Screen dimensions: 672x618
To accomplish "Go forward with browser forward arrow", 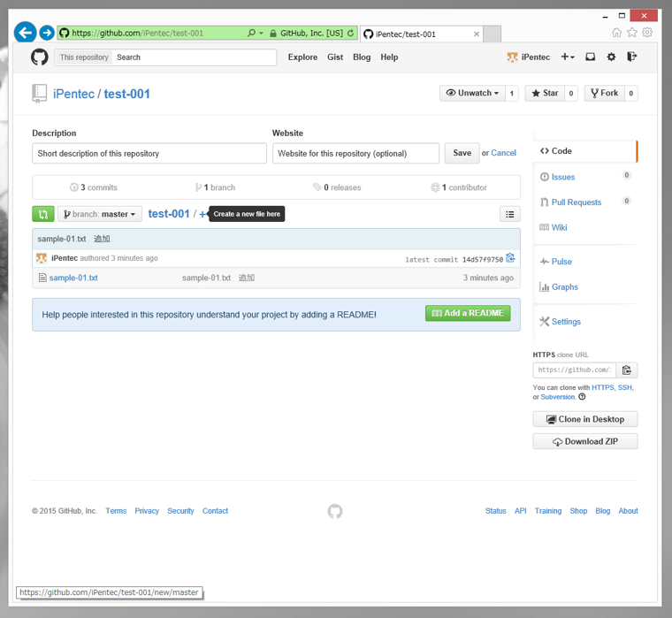I will (x=47, y=33).
